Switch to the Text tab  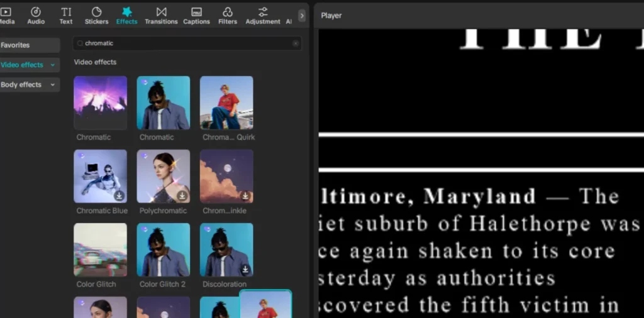[65, 16]
